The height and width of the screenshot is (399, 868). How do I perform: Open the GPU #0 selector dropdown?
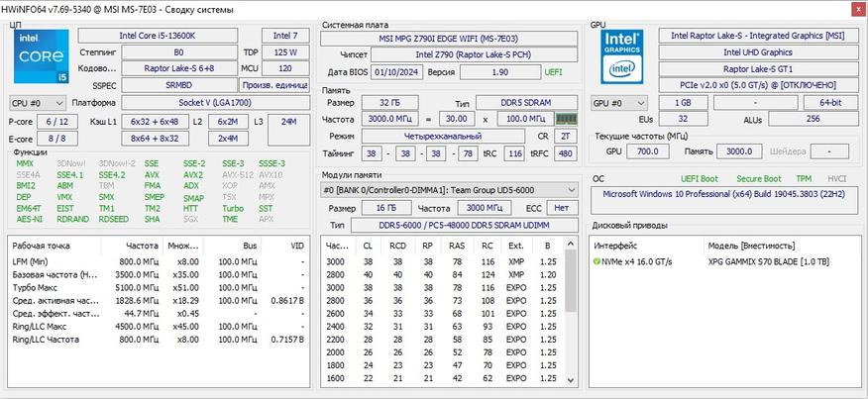coord(619,103)
